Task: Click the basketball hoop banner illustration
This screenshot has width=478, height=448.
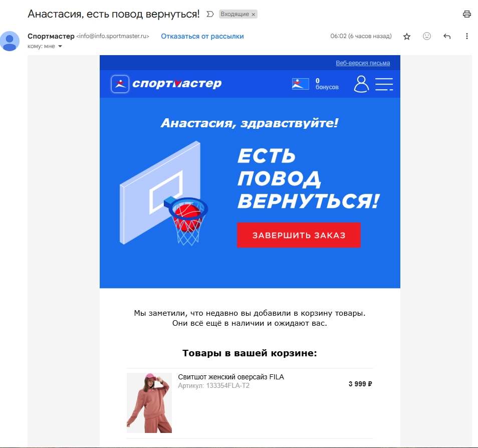Action: (x=164, y=193)
